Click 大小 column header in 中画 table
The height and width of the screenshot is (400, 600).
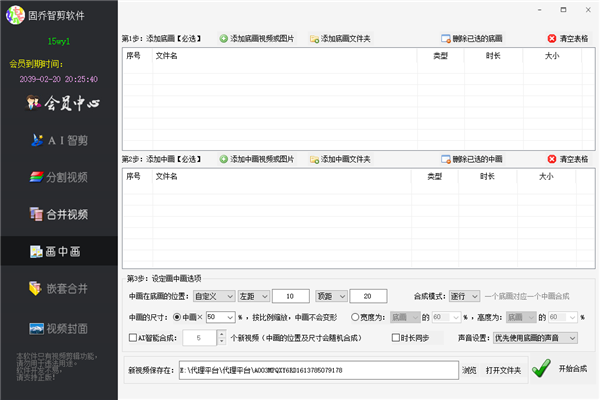pyautogui.click(x=546, y=176)
